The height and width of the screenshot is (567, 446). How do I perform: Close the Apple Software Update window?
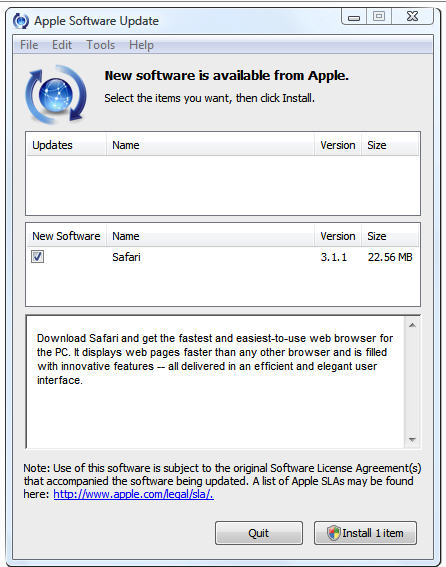click(412, 16)
